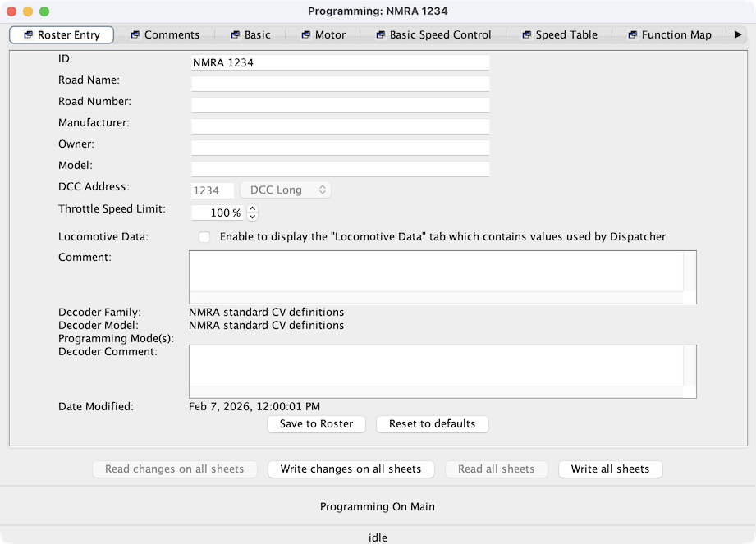756x544 pixels.
Task: Click the Road Name input field
Action: tap(340, 84)
